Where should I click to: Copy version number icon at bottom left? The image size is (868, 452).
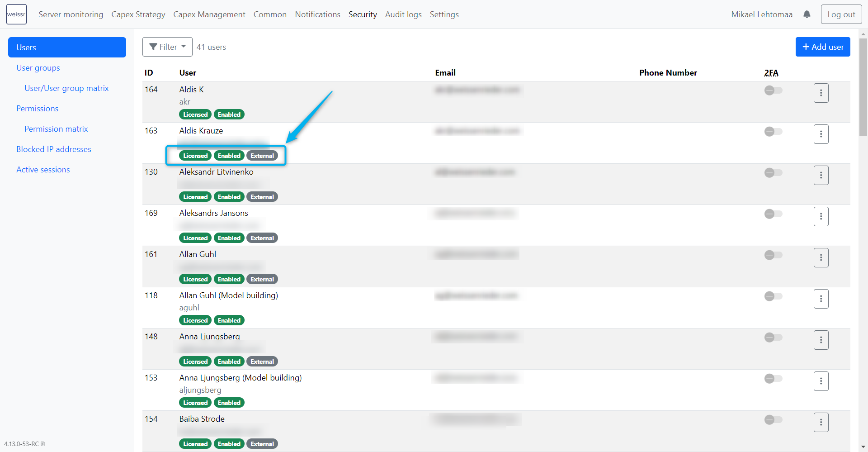pos(43,444)
